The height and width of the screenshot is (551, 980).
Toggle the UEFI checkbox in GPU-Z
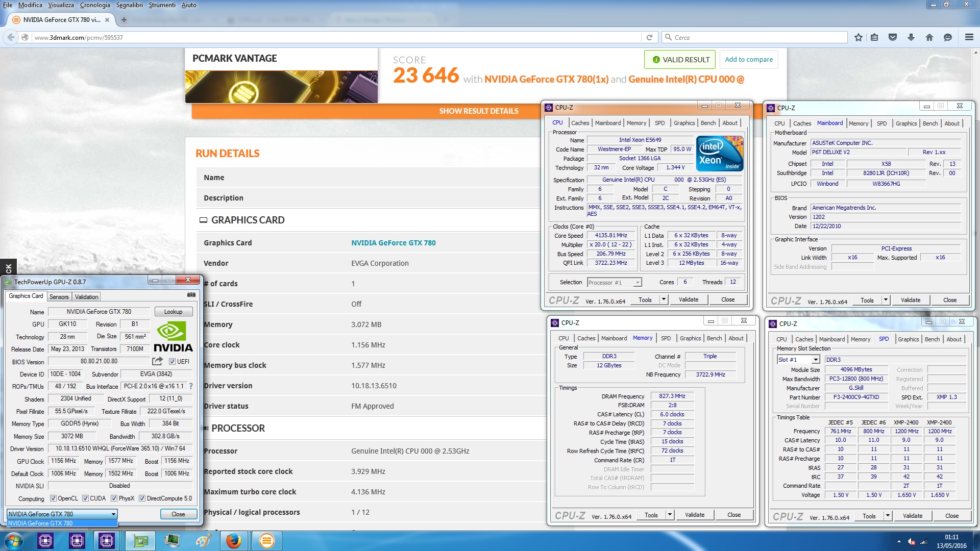pos(173,362)
